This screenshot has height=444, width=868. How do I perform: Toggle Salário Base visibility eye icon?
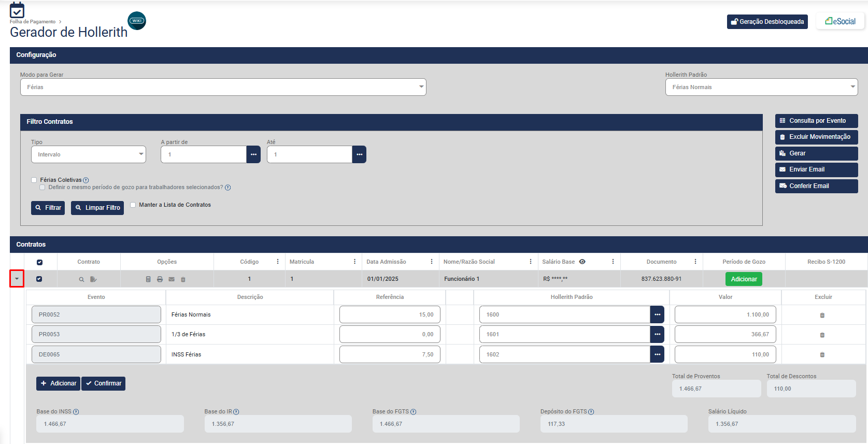(582, 262)
